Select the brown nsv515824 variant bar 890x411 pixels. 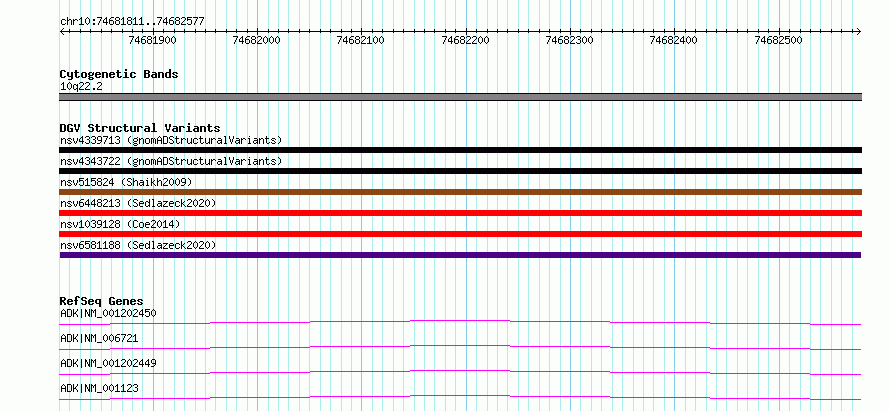point(460,192)
